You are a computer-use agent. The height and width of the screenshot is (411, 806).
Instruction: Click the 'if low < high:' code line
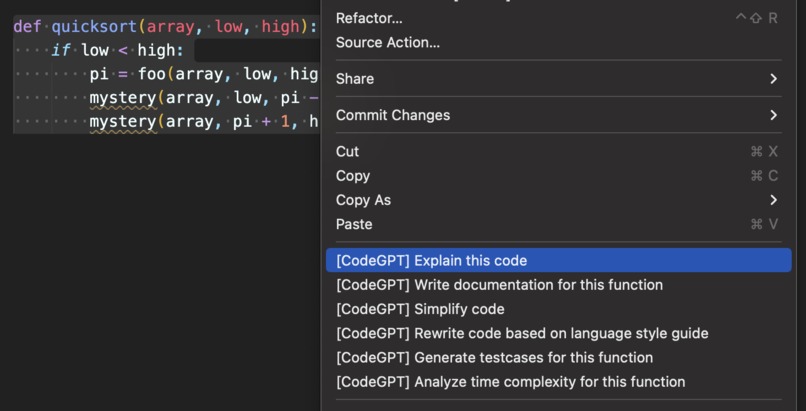click(x=117, y=50)
